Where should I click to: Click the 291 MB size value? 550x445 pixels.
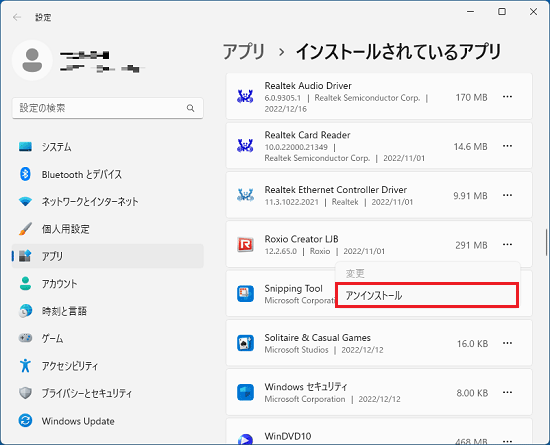coord(471,245)
